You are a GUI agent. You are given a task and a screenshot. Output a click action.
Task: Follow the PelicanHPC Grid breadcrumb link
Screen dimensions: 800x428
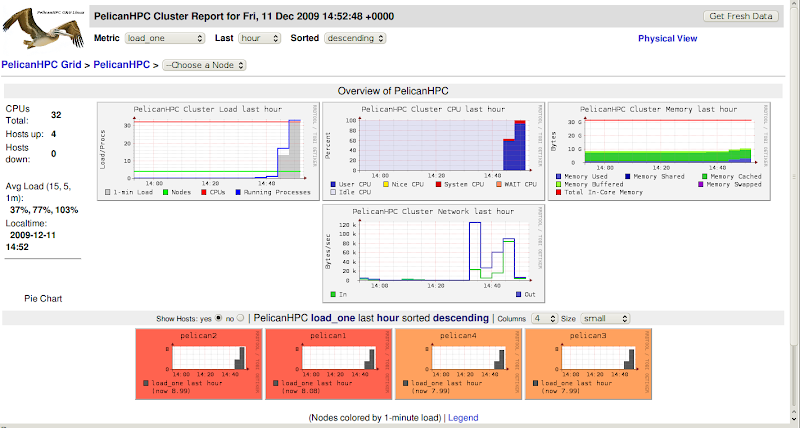pyautogui.click(x=43, y=65)
